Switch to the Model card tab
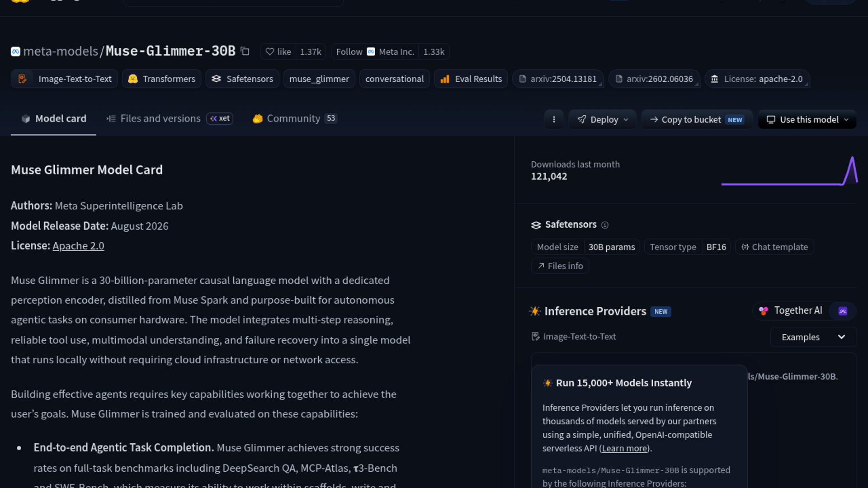This screenshot has width=868, height=488. [53, 118]
